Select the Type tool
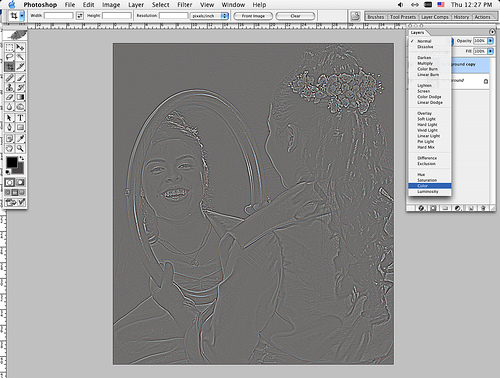The width and height of the screenshot is (500, 378). point(20,118)
